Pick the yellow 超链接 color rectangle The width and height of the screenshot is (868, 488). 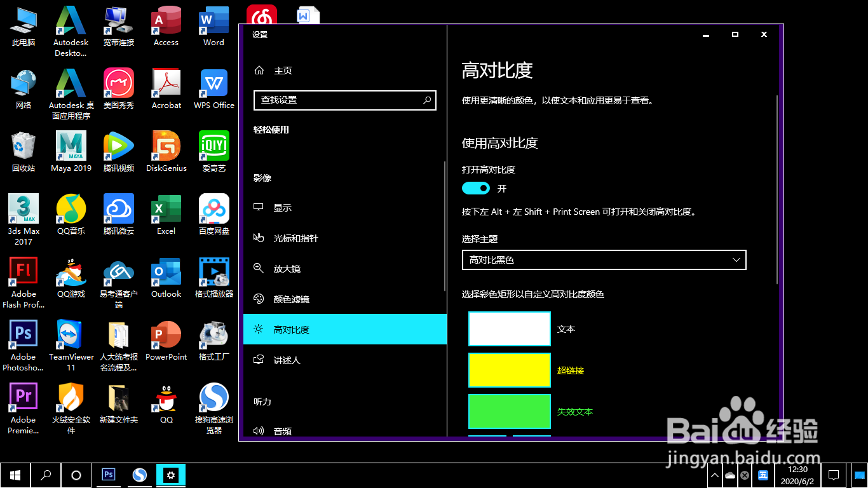pos(510,370)
